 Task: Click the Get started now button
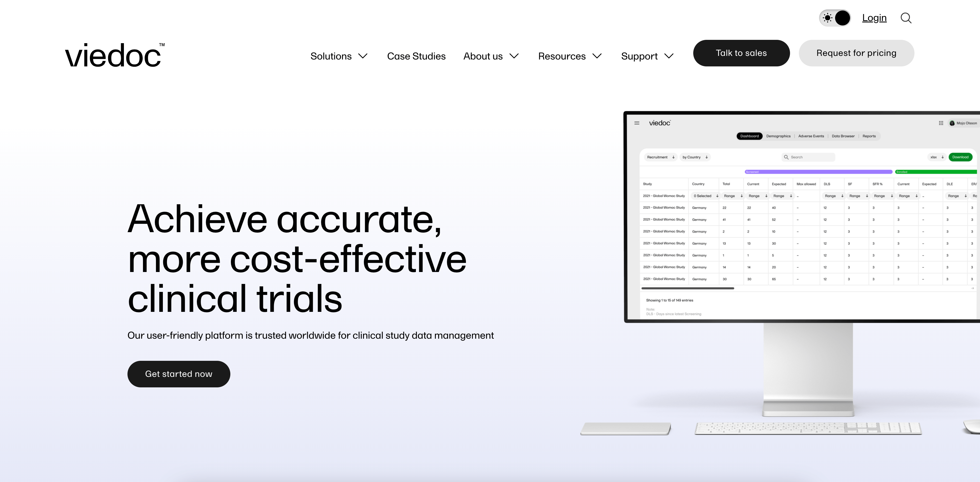click(x=179, y=374)
